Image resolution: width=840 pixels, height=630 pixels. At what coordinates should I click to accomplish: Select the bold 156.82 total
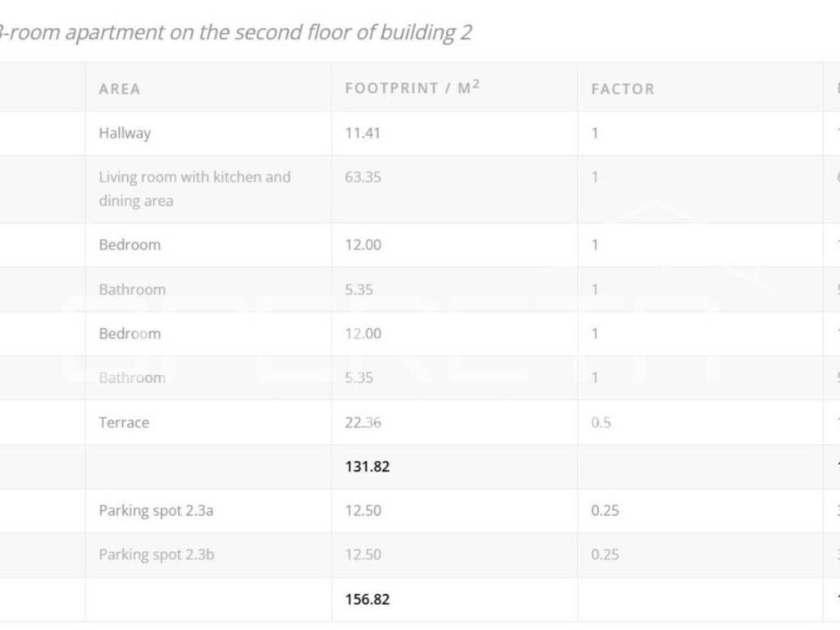[x=367, y=599]
